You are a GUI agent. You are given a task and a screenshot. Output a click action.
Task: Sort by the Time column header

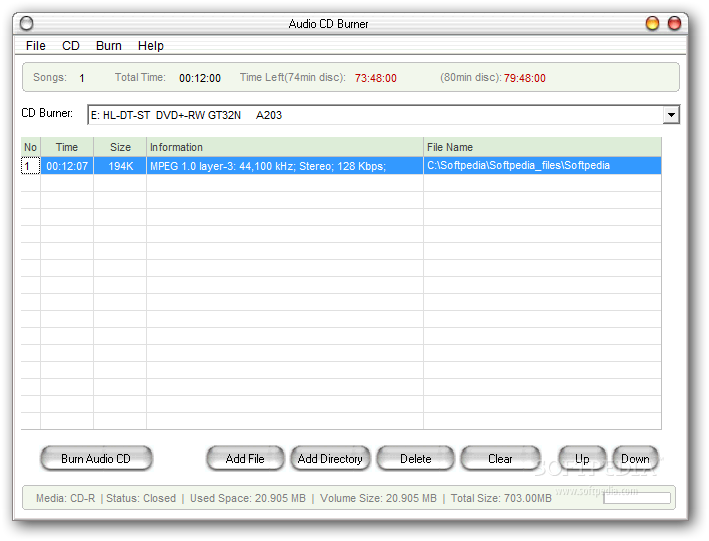(x=67, y=147)
